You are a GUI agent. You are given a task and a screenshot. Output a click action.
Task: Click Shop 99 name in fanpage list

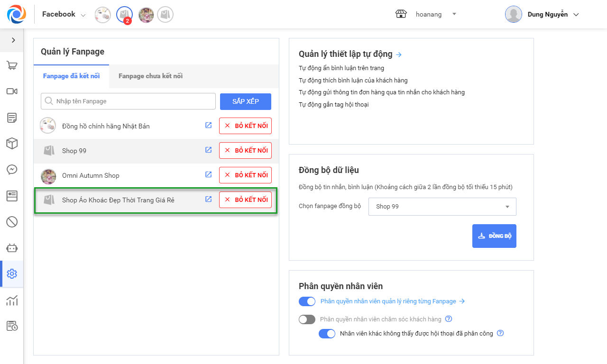point(74,151)
